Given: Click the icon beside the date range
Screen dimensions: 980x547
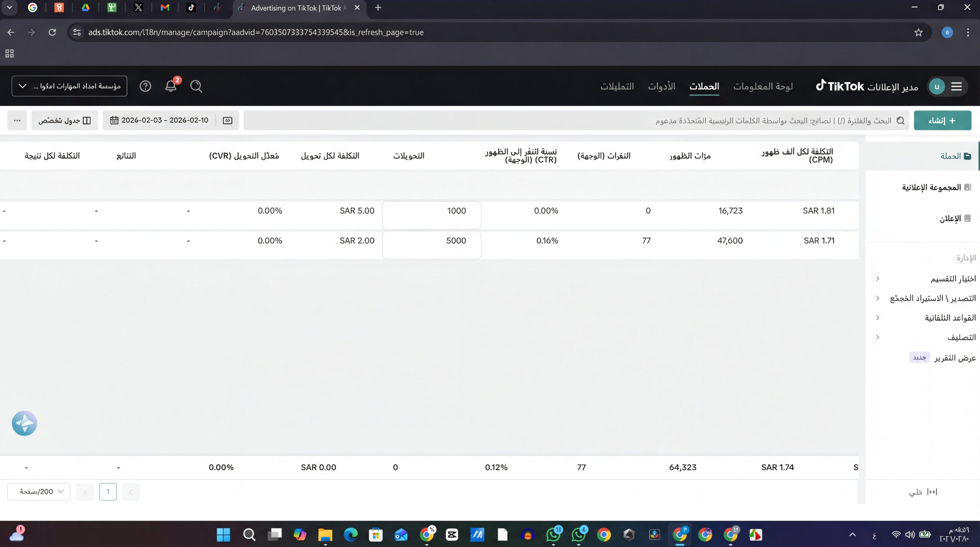Looking at the screenshot, I should [227, 120].
